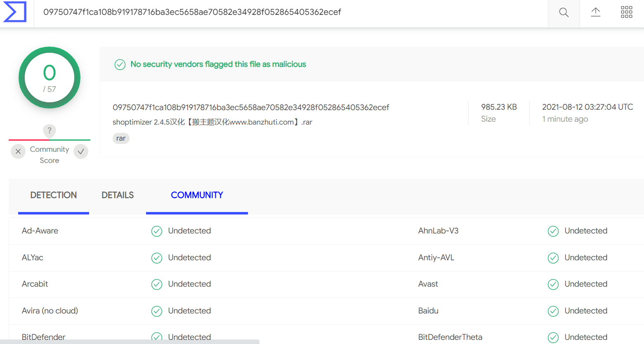Click the upload file icon
The height and width of the screenshot is (344, 644).
pyautogui.click(x=595, y=12)
